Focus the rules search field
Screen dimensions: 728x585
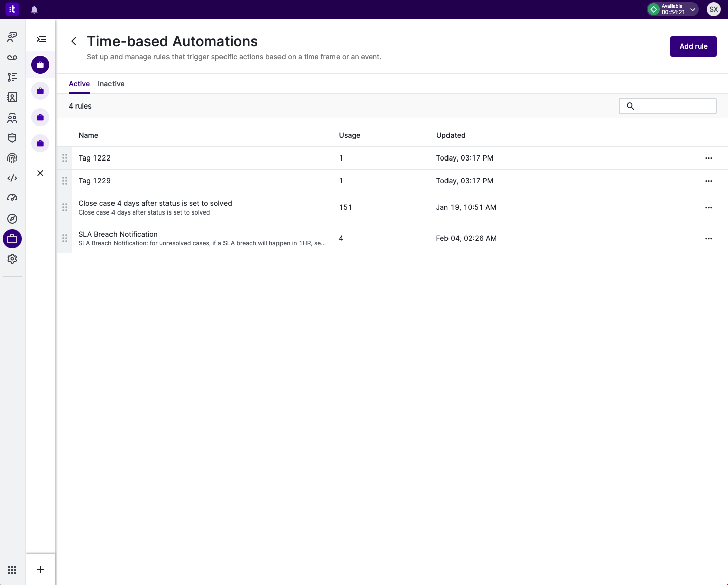coord(667,106)
